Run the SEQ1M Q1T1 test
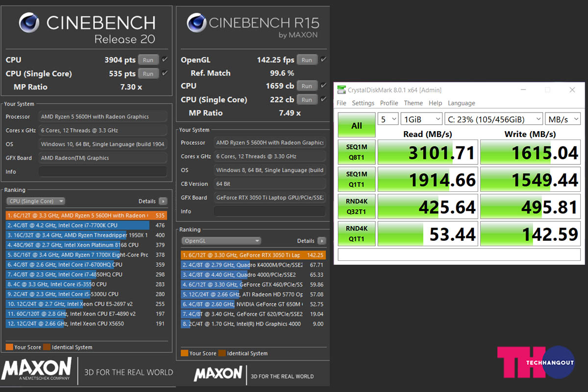Viewport: 588px width, 392px height. tap(357, 180)
